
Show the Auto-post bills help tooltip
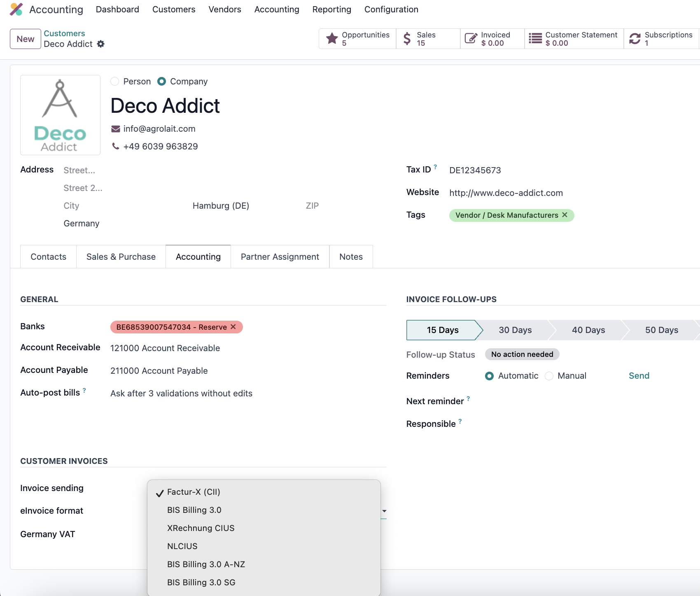pyautogui.click(x=84, y=390)
